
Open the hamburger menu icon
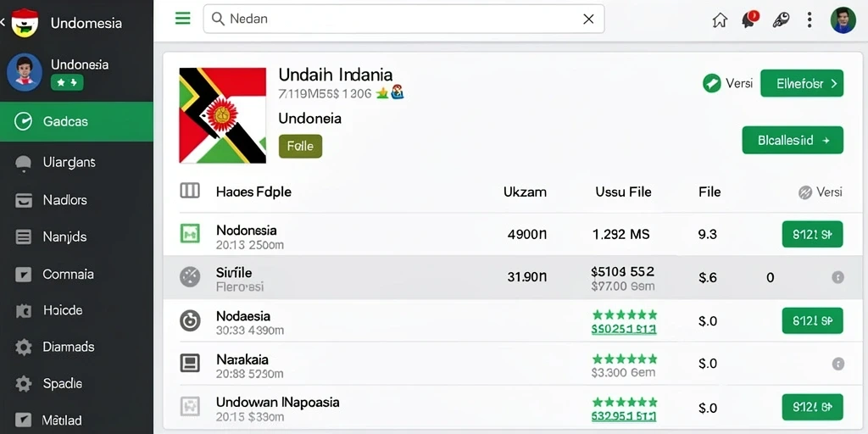pos(183,19)
